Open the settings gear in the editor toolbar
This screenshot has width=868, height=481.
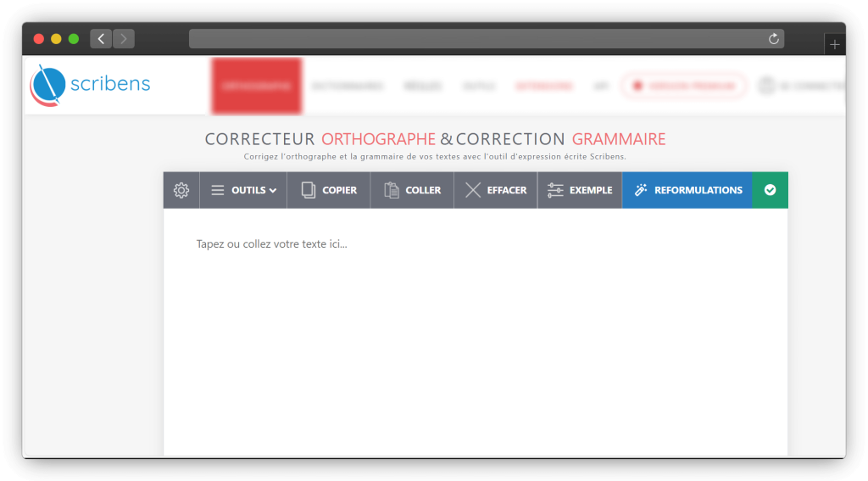click(181, 190)
